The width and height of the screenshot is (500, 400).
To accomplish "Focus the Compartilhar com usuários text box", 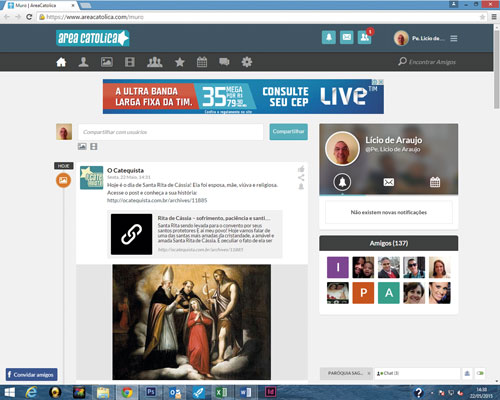I will 171,132.
